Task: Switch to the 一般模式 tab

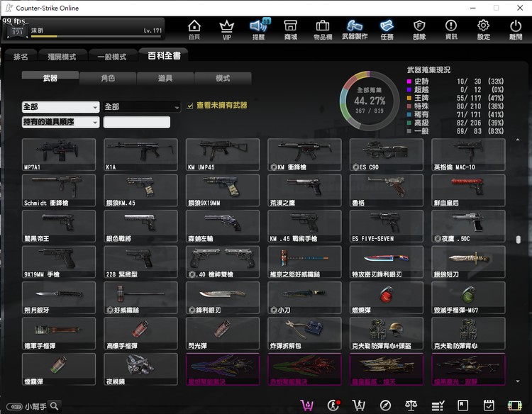Action: coord(112,57)
